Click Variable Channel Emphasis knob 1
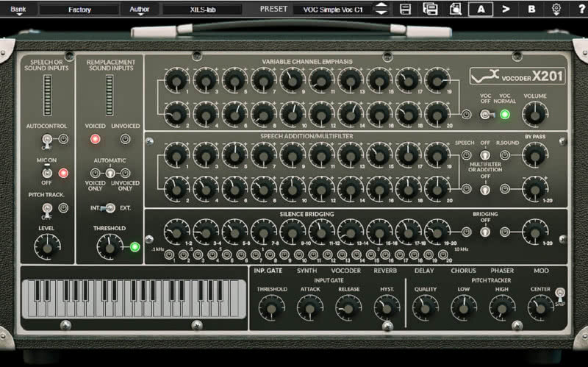 tap(176, 80)
